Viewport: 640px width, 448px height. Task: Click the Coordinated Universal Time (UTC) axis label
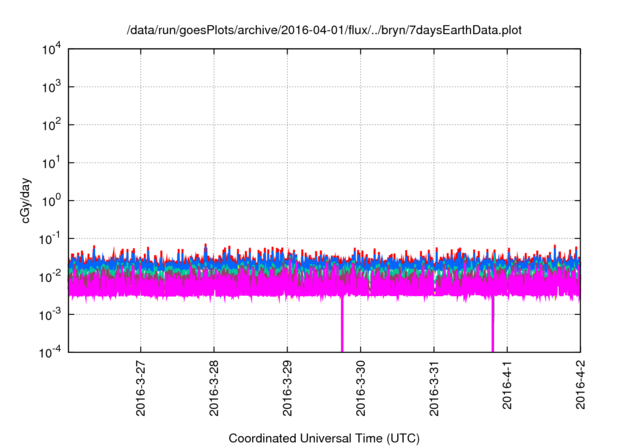pyautogui.click(x=324, y=438)
